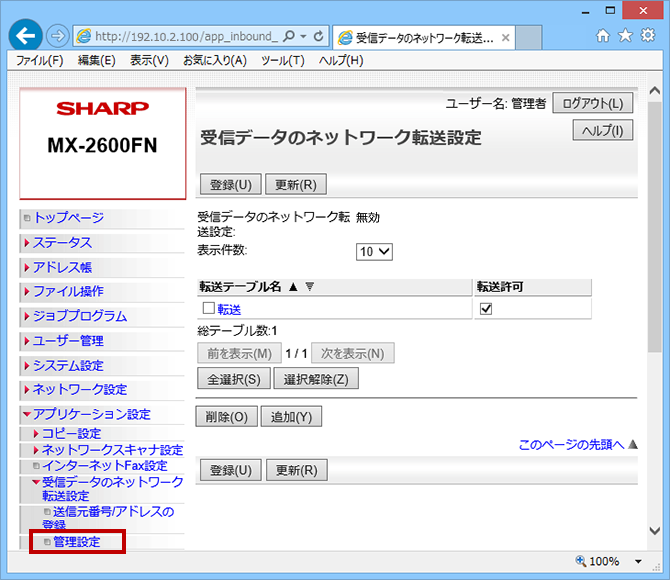Image resolution: width=670 pixels, height=580 pixels.
Task: Toggle the 転送許可 checkbox
Action: [486, 310]
